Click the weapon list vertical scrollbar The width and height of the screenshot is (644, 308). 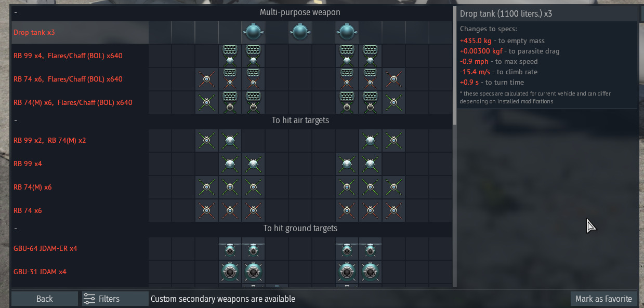click(455, 65)
